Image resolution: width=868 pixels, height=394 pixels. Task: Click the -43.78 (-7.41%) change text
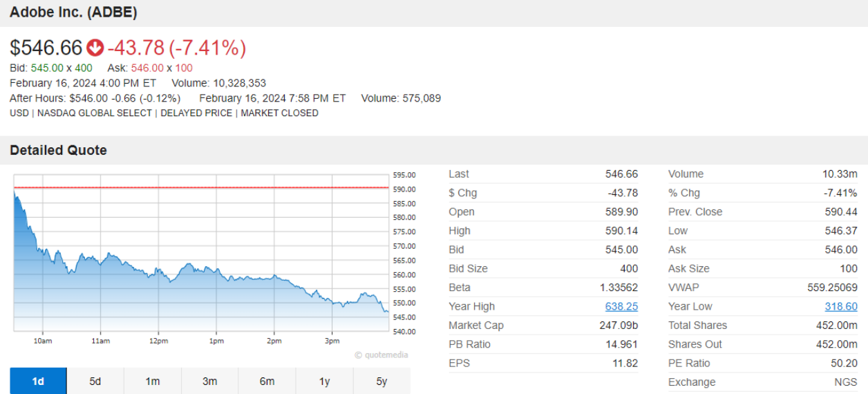177,48
